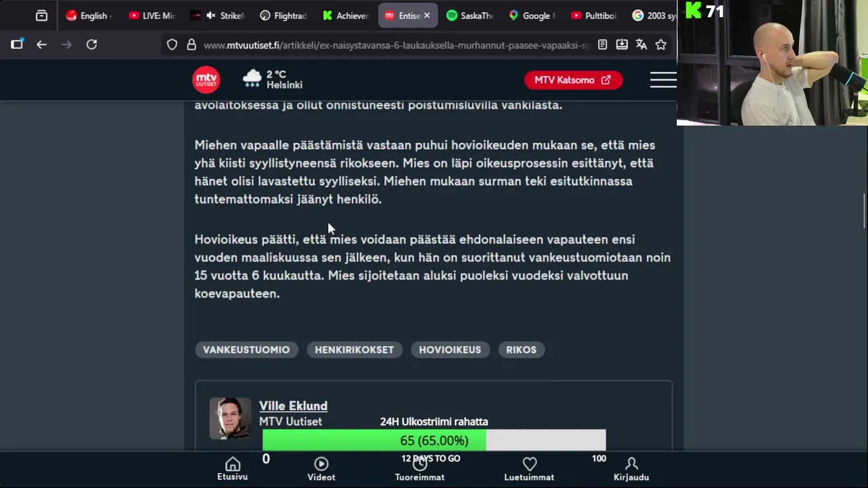Switch to the Flightradar browser tab
868x488 pixels.
point(283,16)
